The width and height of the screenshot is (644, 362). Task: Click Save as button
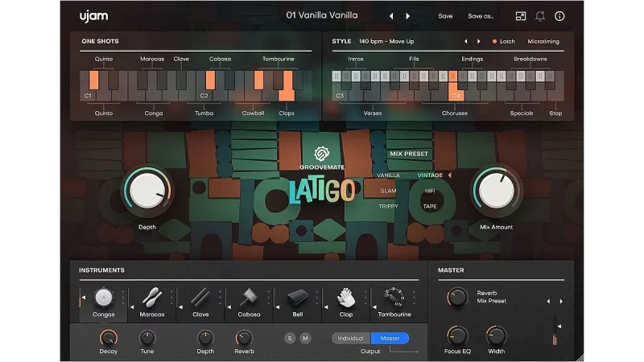(x=481, y=16)
